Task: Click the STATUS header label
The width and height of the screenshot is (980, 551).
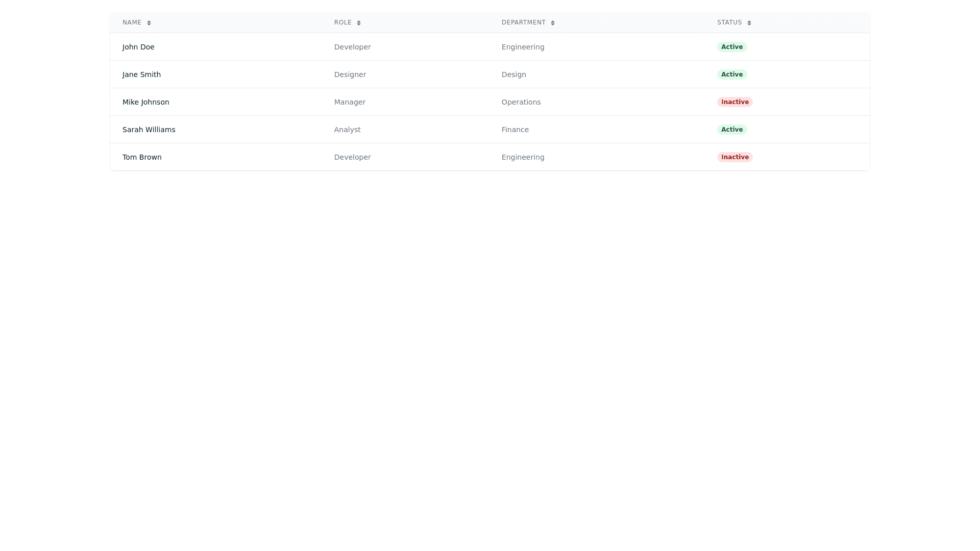Action: 729,22
